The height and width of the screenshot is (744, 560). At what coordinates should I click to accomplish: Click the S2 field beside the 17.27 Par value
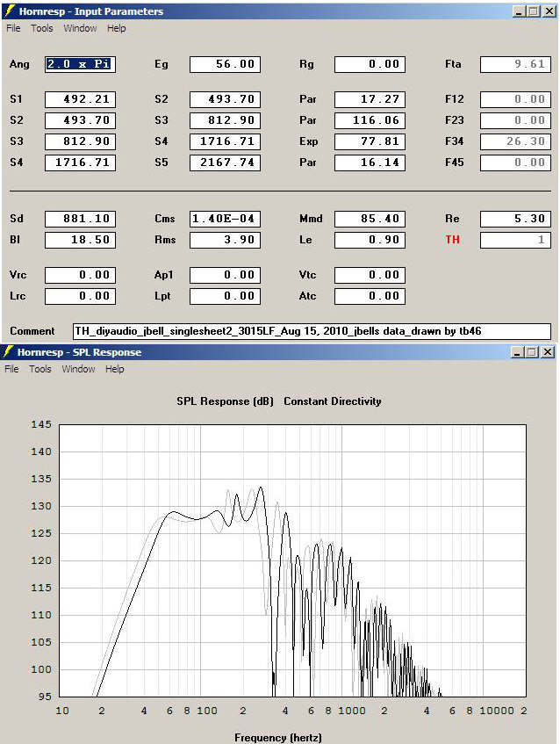click(x=225, y=99)
